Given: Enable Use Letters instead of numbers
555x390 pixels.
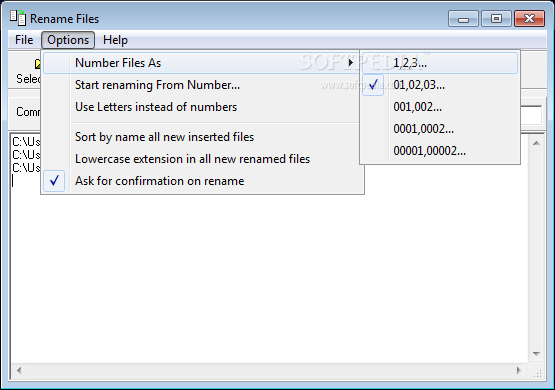Looking at the screenshot, I should [202, 107].
